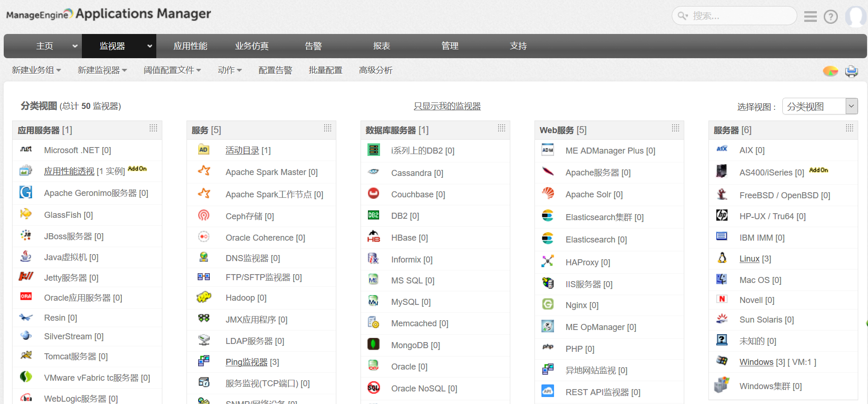Click the Ceph存储 icon
Screen dimensions: 868x404
204,215
